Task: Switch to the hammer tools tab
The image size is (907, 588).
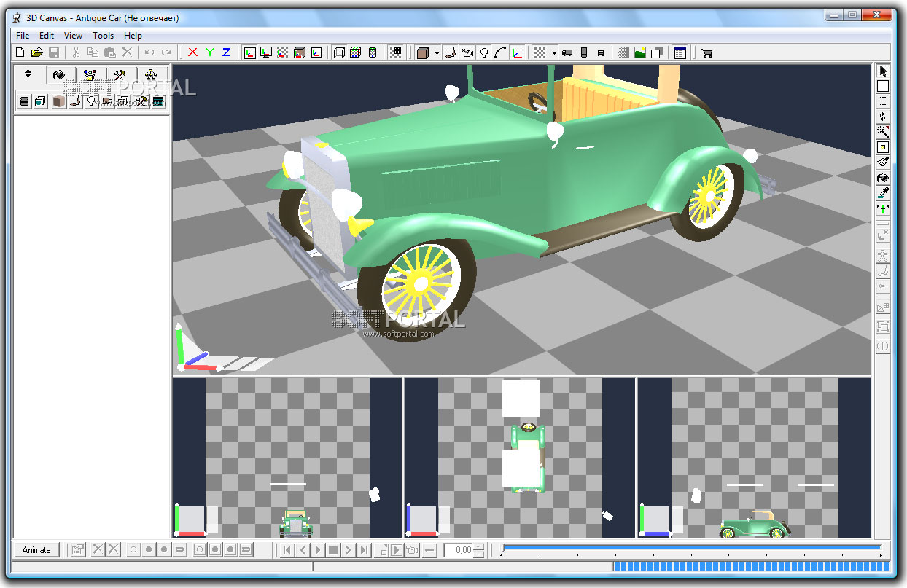Action: pyautogui.click(x=120, y=74)
